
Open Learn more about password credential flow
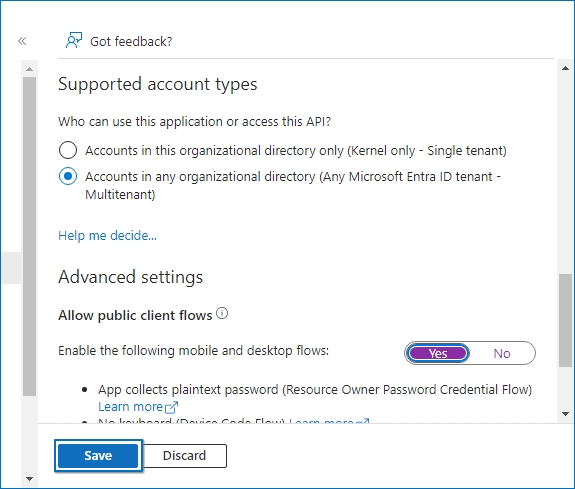pyautogui.click(x=131, y=407)
